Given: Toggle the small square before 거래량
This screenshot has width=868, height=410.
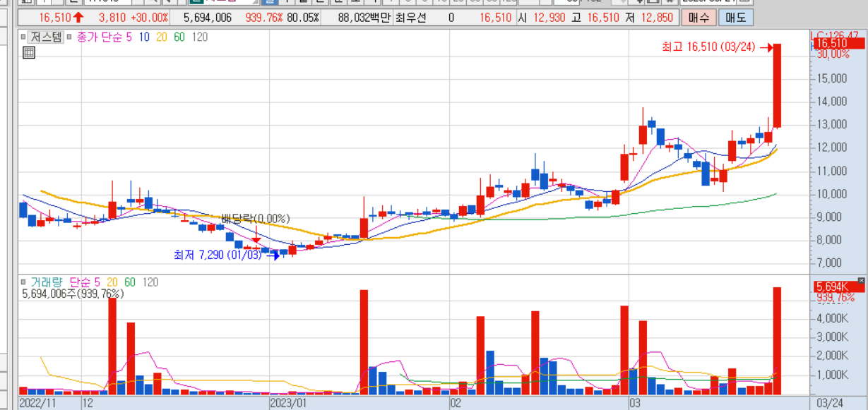Looking at the screenshot, I should [x=23, y=282].
